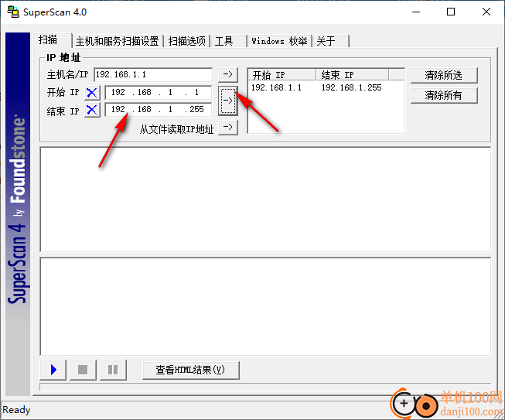This screenshot has width=505, height=420.
Task: Open the 扫描选项 tab
Action: click(x=187, y=41)
